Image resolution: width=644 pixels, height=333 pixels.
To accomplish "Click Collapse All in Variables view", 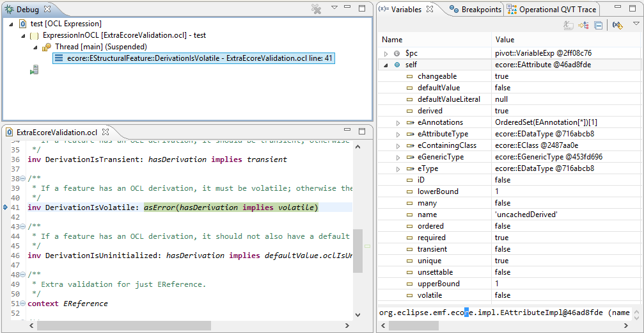I will 599,26.
